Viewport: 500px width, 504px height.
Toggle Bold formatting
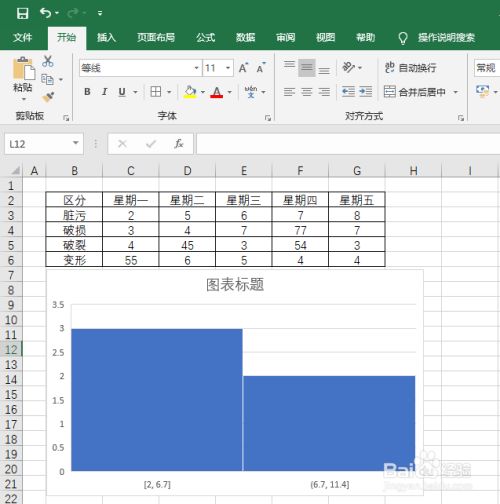87,92
